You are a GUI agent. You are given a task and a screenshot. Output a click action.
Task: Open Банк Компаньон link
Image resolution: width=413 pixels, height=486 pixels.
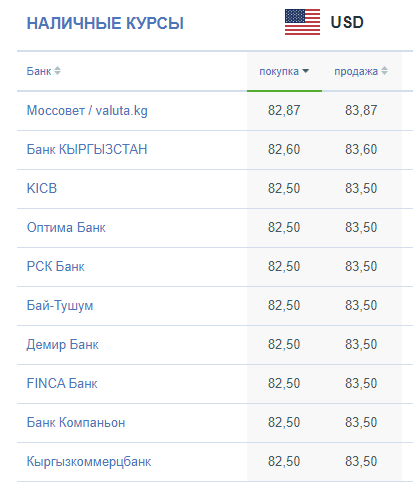click(x=76, y=422)
